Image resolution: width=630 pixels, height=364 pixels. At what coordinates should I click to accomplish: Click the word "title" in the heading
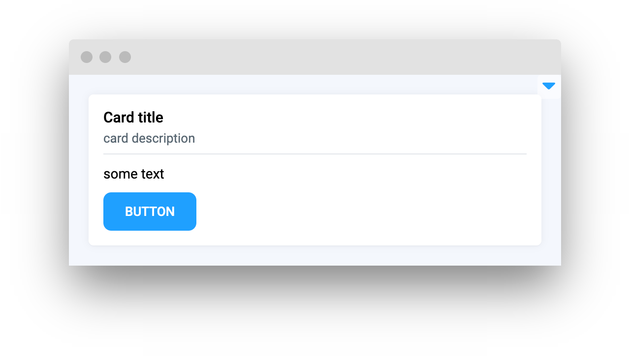(x=151, y=118)
